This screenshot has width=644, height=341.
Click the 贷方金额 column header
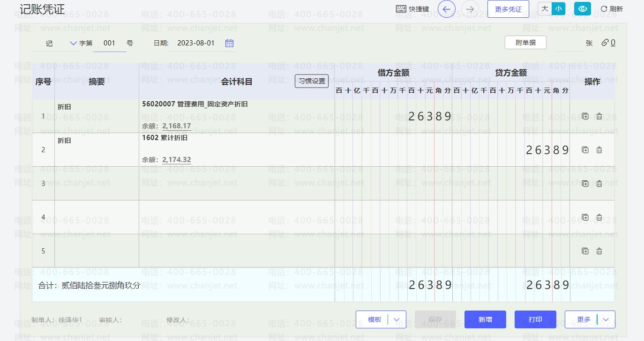(x=511, y=73)
